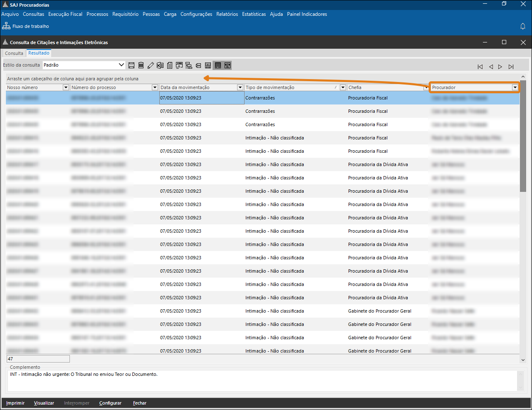The height and width of the screenshot is (410, 532).
Task: Open the Estilo da consulta dropdown
Action: click(x=121, y=65)
